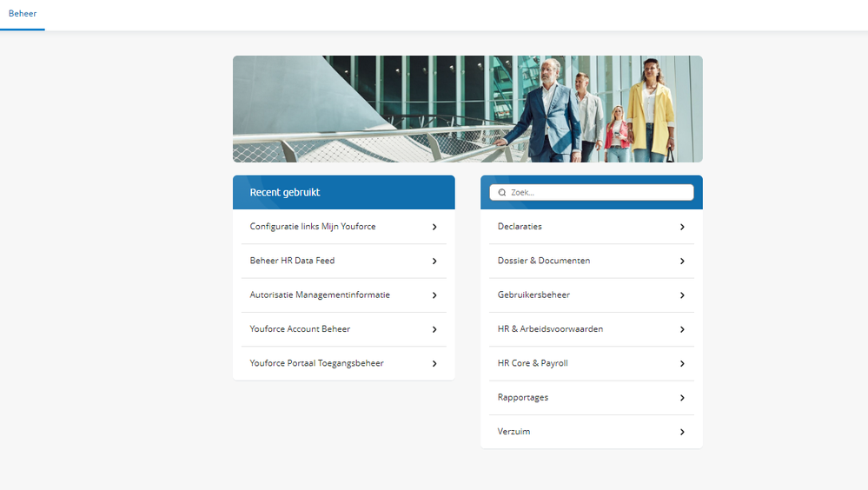Expand the HR & Arbeidsvoorwaarden chevron
Image resolution: width=868 pixels, height=490 pixels.
pyautogui.click(x=682, y=329)
